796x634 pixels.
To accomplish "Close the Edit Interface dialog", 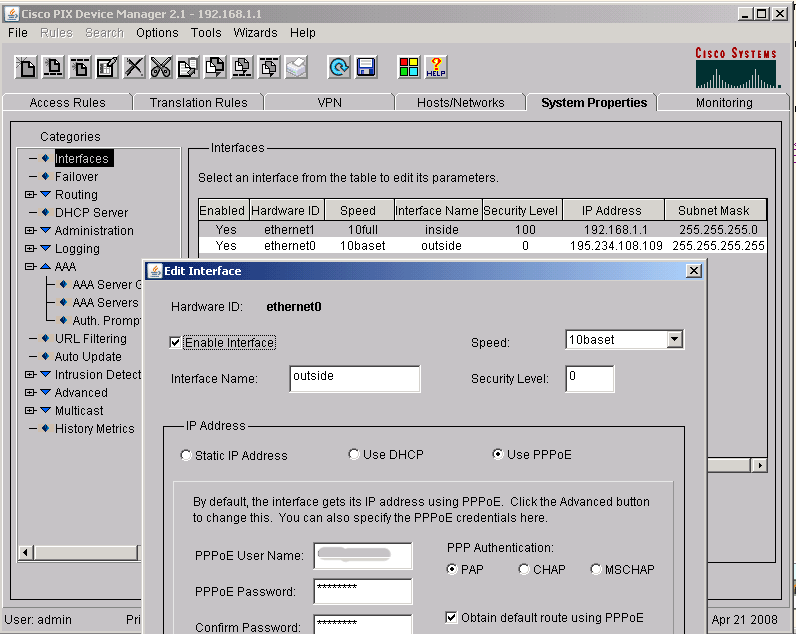I will (x=693, y=271).
